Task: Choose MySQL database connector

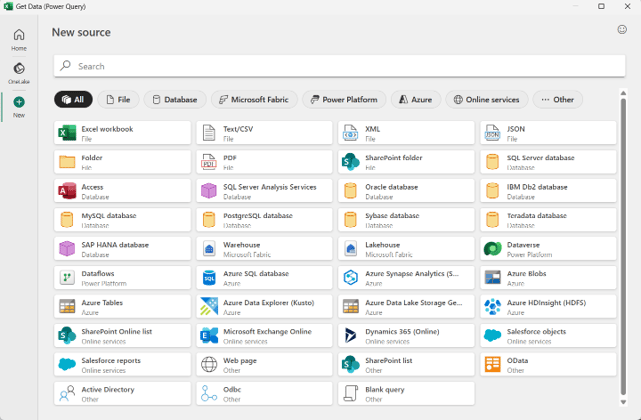Action: [122, 220]
